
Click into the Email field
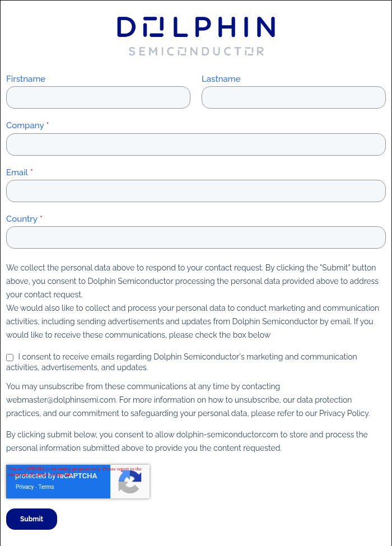click(x=196, y=191)
